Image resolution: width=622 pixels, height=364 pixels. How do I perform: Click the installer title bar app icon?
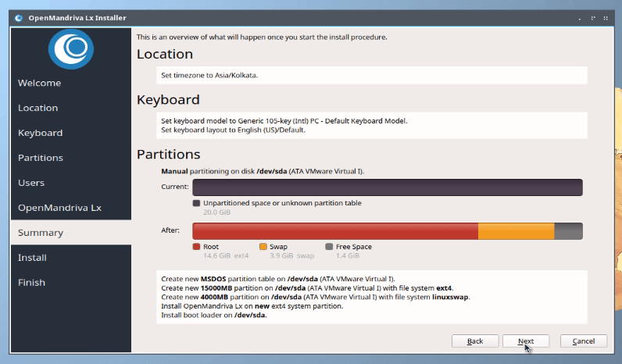(x=19, y=18)
